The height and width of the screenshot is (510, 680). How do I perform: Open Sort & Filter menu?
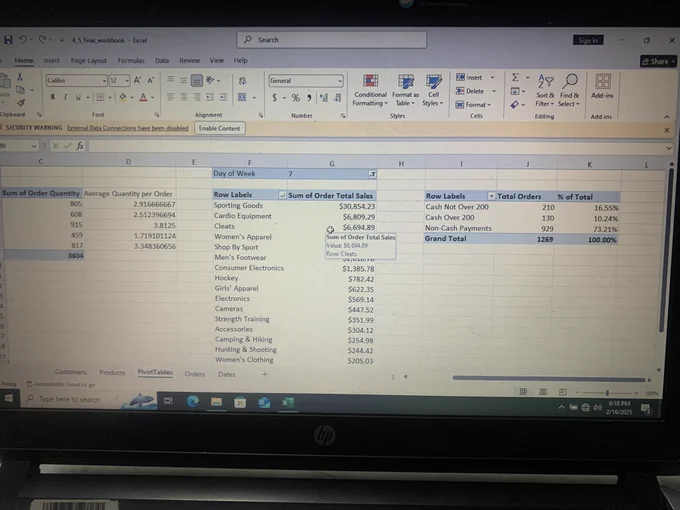click(545, 90)
